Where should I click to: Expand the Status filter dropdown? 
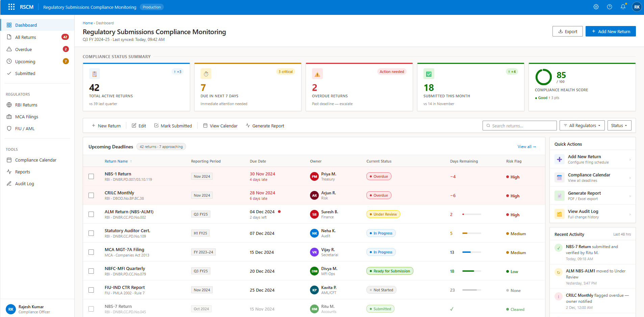(x=619, y=125)
